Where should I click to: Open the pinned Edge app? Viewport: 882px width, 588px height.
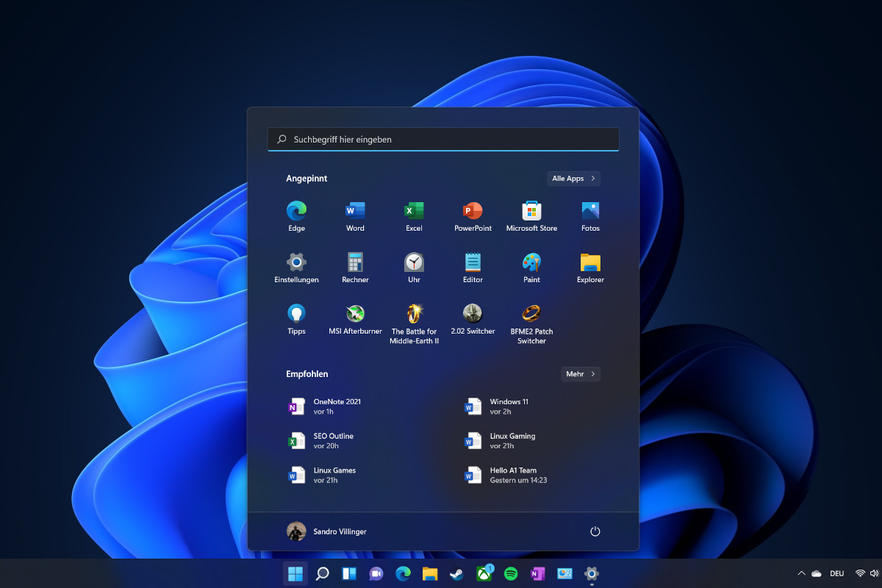[x=296, y=216]
